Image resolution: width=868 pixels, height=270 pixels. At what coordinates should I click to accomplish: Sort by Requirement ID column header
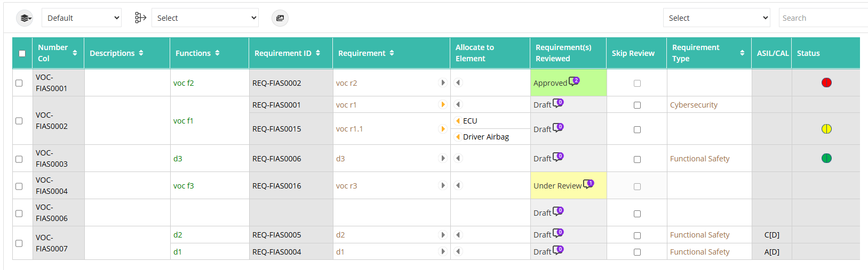[287, 53]
